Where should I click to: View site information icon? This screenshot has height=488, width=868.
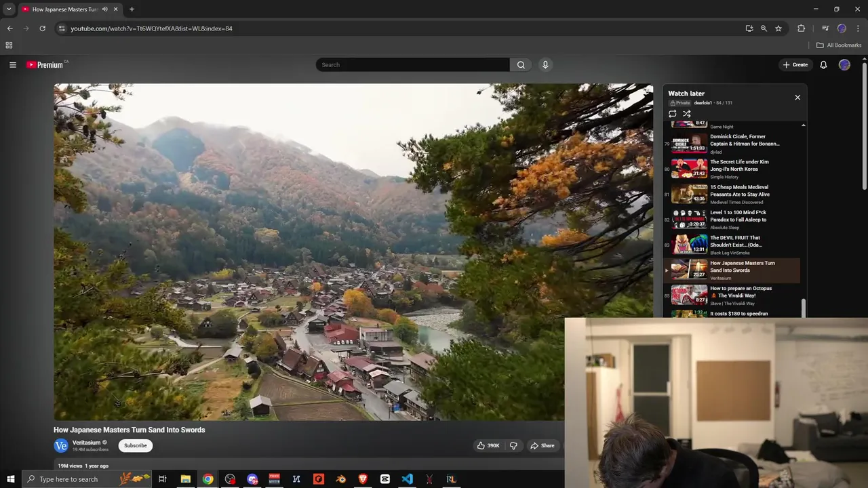[62, 28]
